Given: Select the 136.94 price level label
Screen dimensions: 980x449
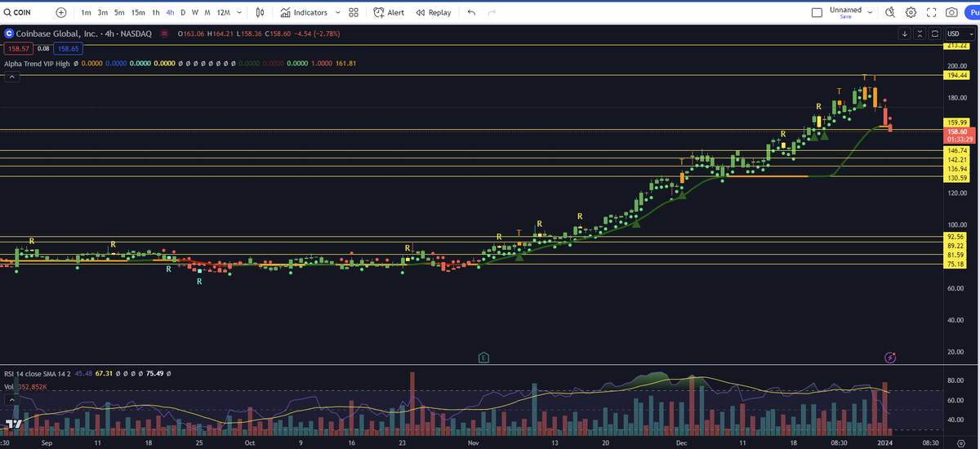Looking at the screenshot, I should click(x=956, y=169).
